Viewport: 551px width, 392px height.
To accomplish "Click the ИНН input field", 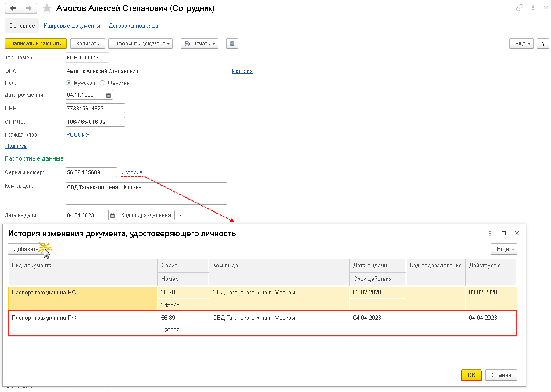I will tap(95, 108).
